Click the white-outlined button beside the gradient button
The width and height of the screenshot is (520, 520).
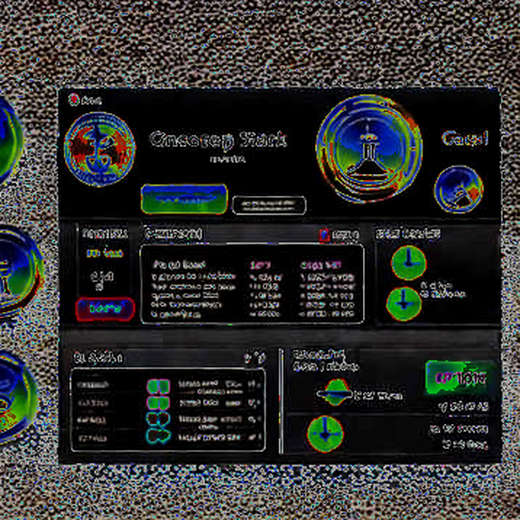pos(269,205)
